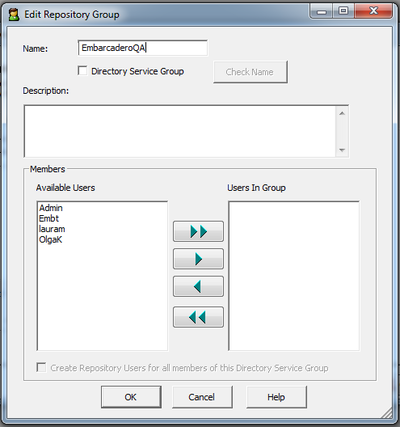400x427 pixels.
Task: Move all users into group with double-right arrow
Action: coord(198,231)
